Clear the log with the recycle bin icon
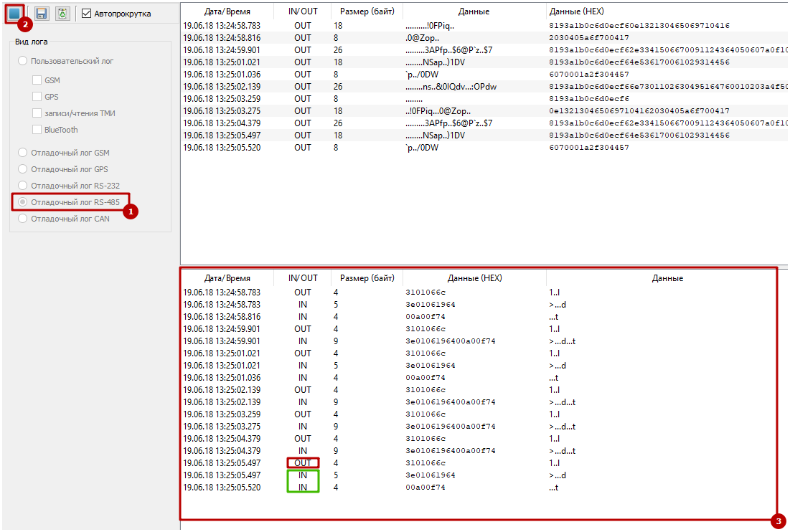Viewport: 790px width, 532px height. coord(63,13)
